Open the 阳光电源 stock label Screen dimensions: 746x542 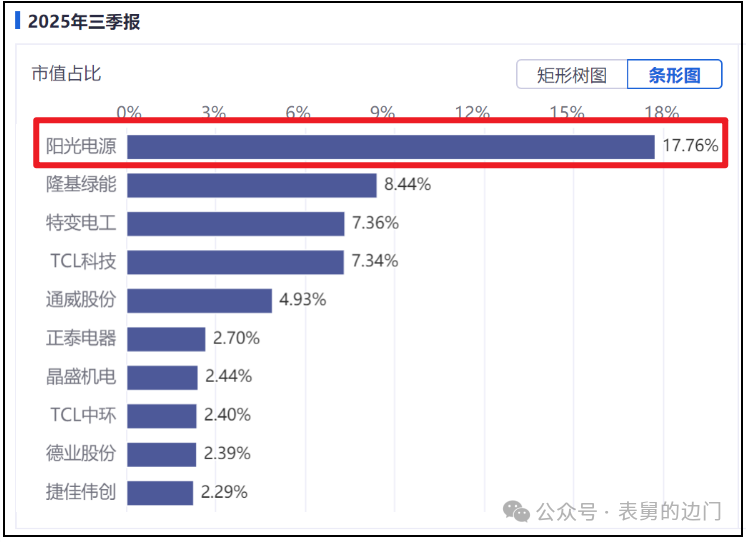pos(81,146)
